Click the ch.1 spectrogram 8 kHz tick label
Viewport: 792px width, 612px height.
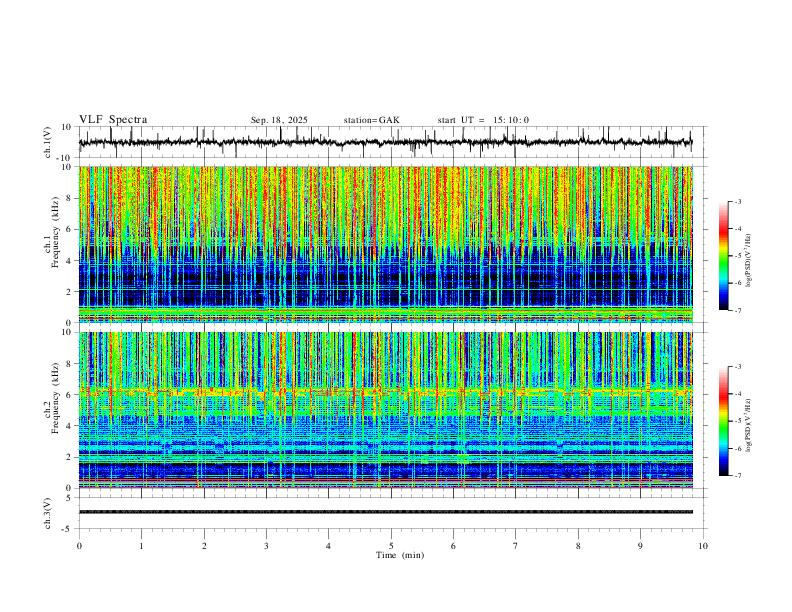coord(69,198)
